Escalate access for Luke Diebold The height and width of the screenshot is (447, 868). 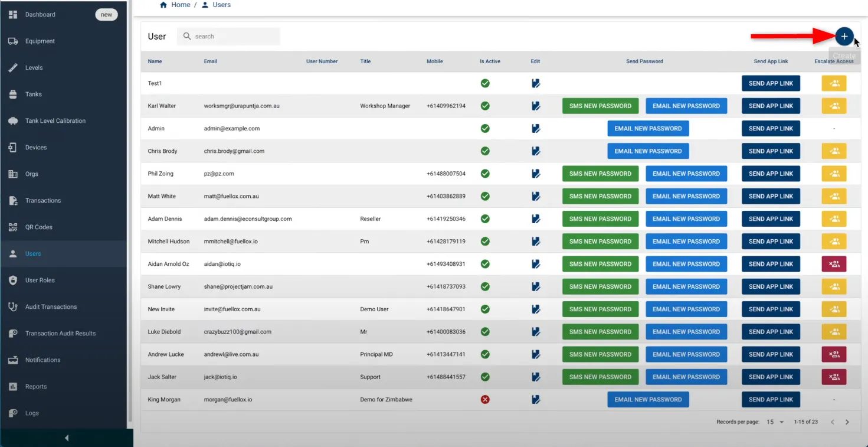(834, 332)
